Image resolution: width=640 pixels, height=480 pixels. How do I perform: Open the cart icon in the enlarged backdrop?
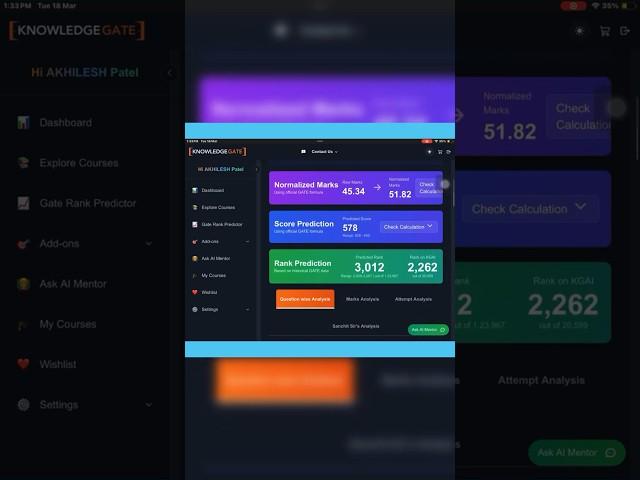605,31
